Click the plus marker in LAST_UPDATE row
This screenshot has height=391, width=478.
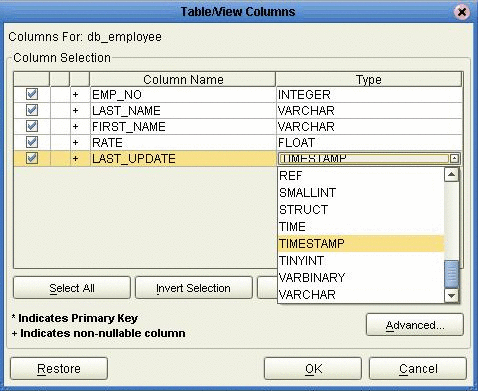(76, 159)
